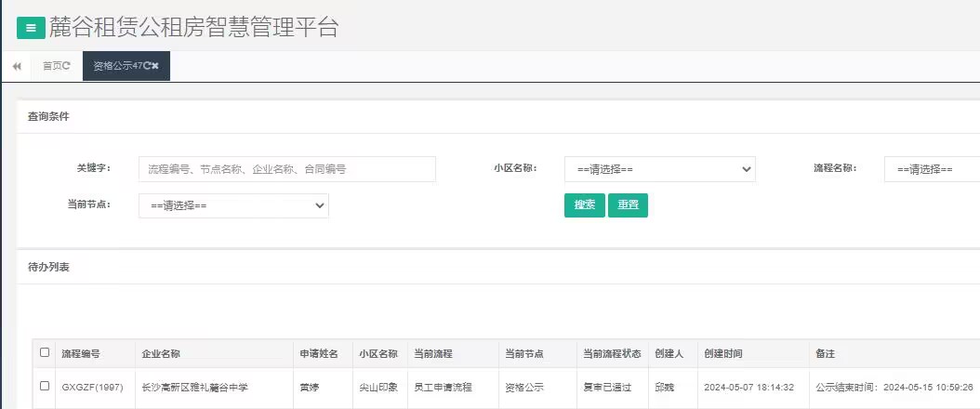This screenshot has height=409, width=980.
Task: Open the 小区名称 dropdown
Action: pyautogui.click(x=659, y=169)
